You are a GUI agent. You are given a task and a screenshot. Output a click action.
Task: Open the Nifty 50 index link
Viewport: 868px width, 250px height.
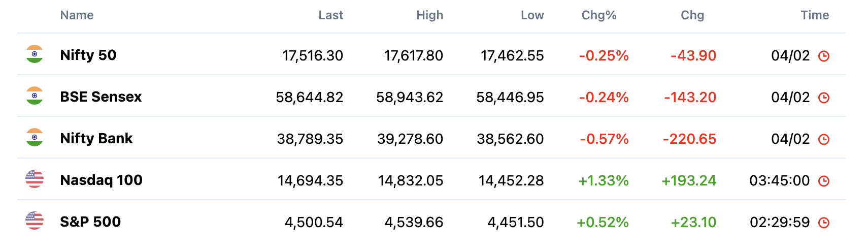88,55
